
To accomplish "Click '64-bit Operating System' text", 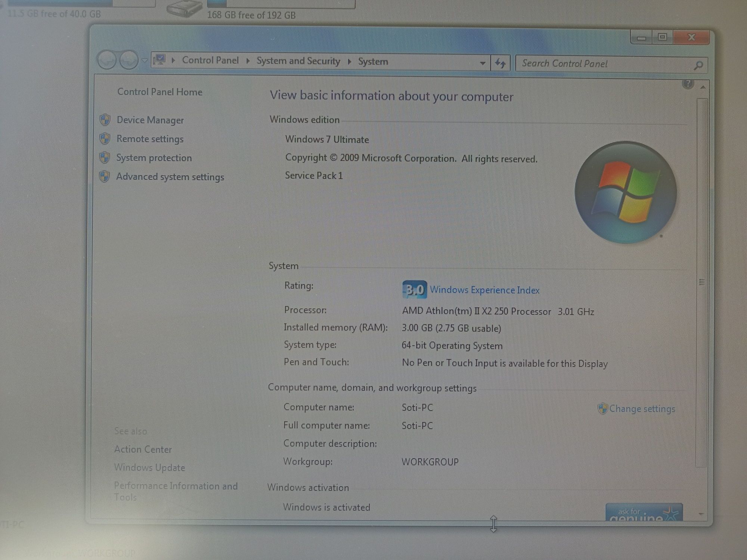I will (452, 346).
